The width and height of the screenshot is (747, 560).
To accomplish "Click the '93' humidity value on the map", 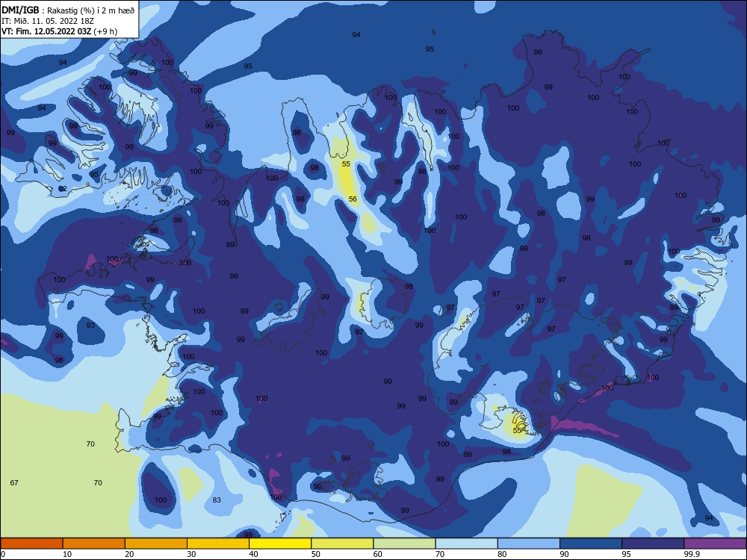I will [90, 326].
